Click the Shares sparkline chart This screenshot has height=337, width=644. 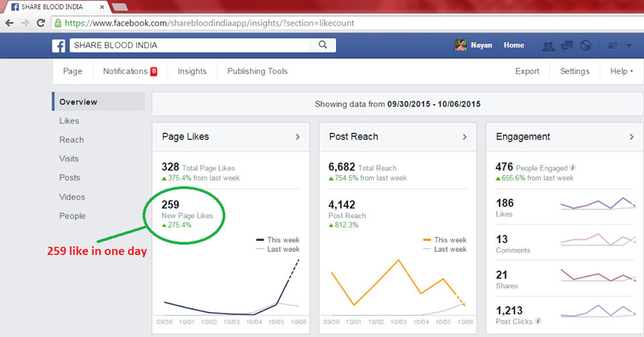coord(598,275)
